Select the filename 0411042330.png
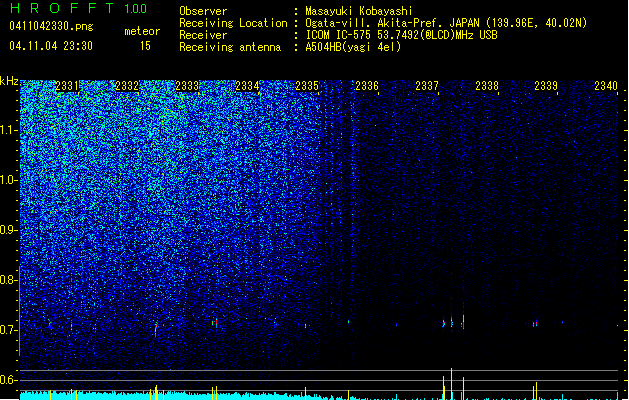The height and width of the screenshot is (400, 629). [51, 26]
